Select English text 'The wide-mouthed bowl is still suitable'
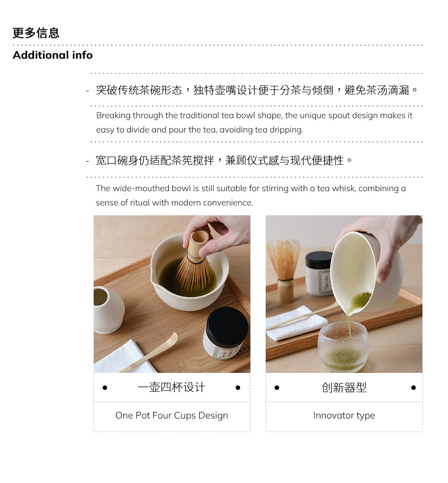This screenshot has width=448, height=483. (251, 195)
